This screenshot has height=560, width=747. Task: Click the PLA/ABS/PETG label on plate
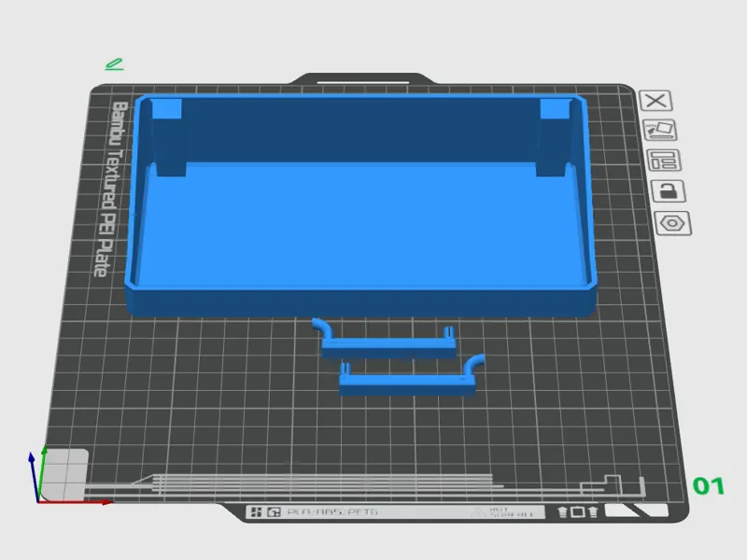(332, 511)
